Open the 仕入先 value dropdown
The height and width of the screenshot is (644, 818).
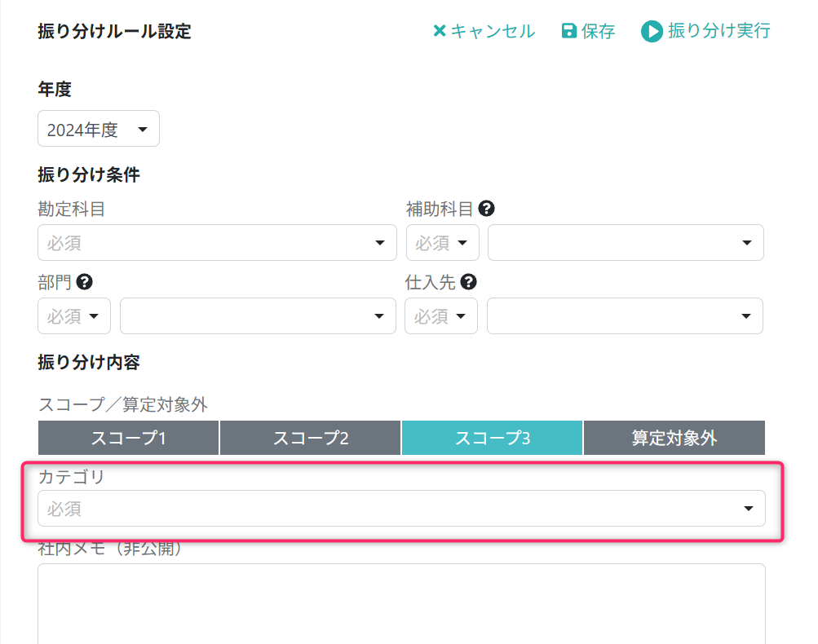(x=625, y=316)
